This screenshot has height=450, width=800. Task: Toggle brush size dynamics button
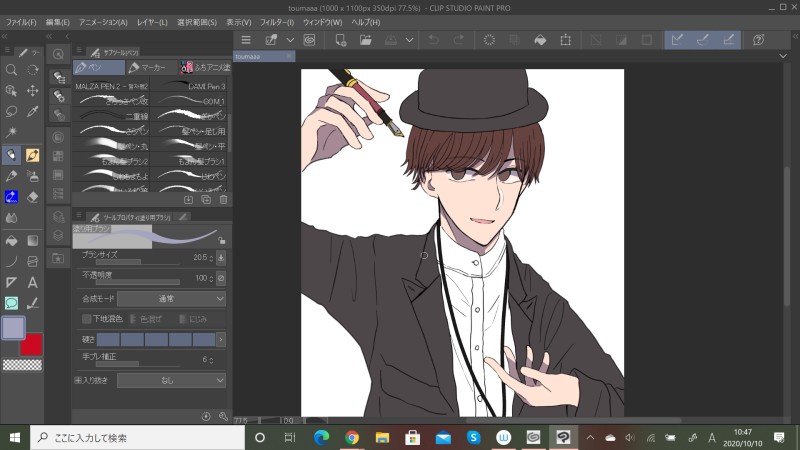[x=221, y=258]
